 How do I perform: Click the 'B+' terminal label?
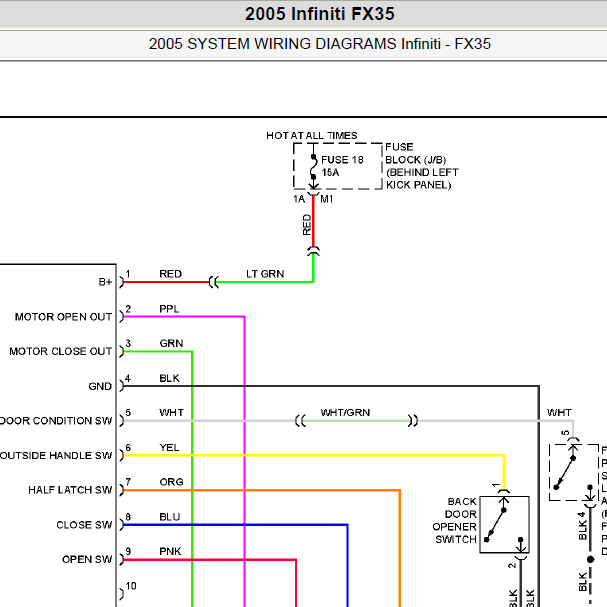point(105,282)
